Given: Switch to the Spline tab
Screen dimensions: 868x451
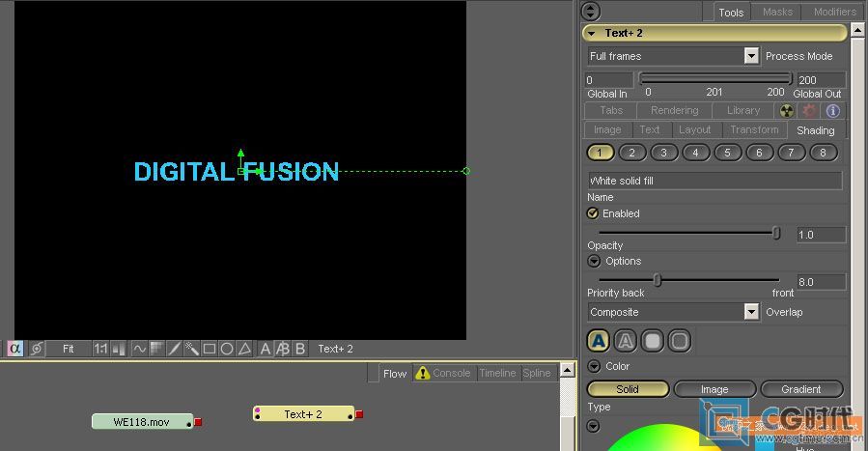Looking at the screenshot, I should pyautogui.click(x=537, y=373).
